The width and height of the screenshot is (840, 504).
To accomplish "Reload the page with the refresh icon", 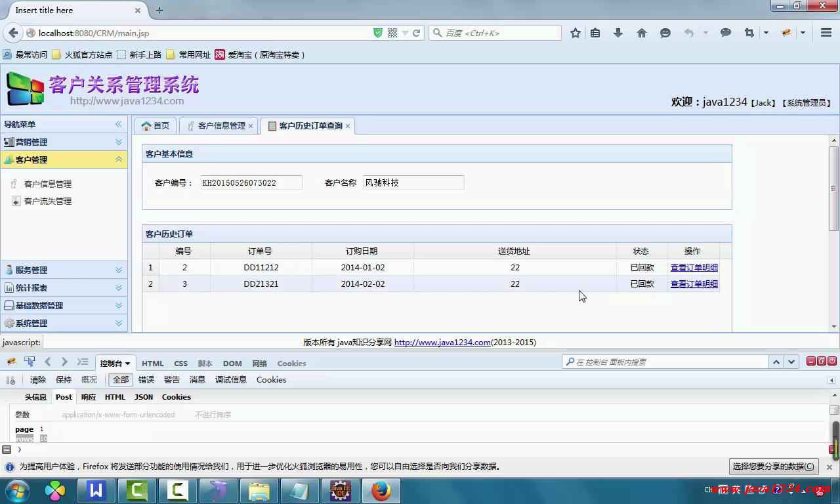I will [416, 33].
